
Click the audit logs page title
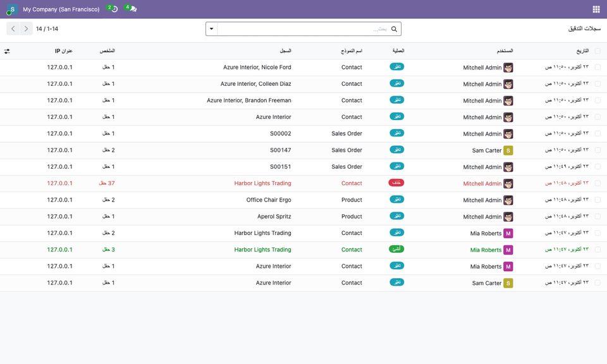pos(584,29)
